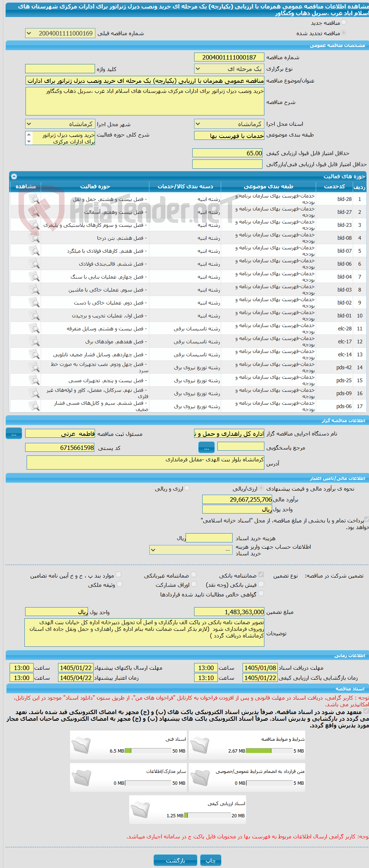This screenshot has height=868, width=369.
Task: Open the شرایط و ضوابط مناقصه folder icon
Action: pyautogui.click(x=200, y=745)
